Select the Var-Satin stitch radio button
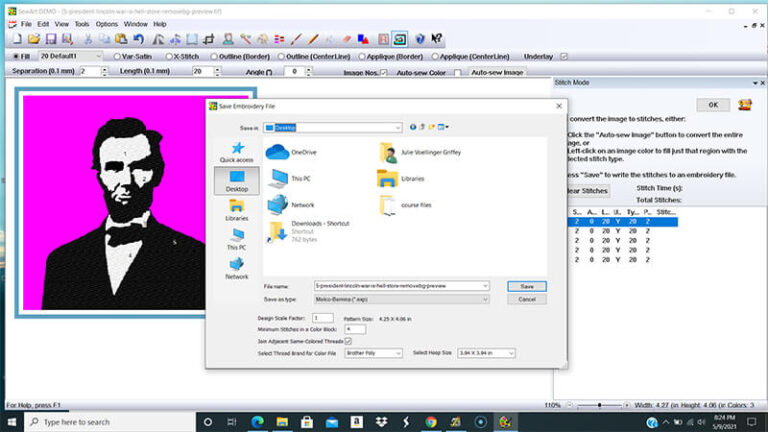The height and width of the screenshot is (432, 768). point(117,57)
